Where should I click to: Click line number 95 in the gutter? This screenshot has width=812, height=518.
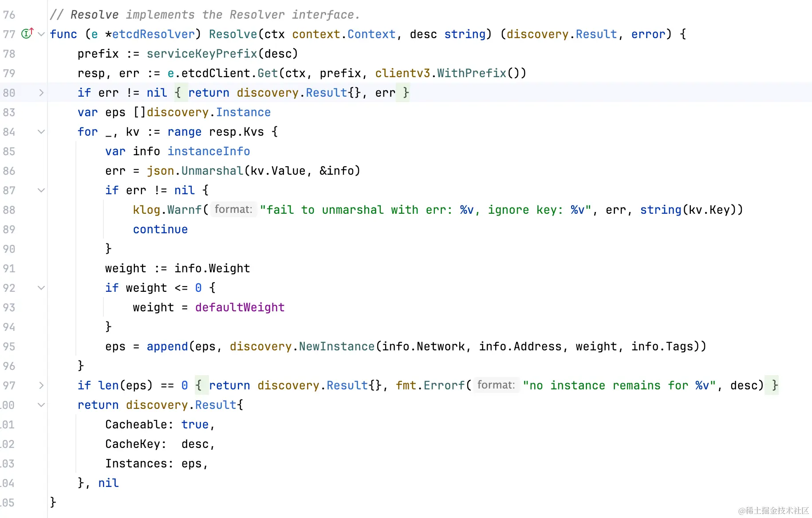(x=9, y=346)
